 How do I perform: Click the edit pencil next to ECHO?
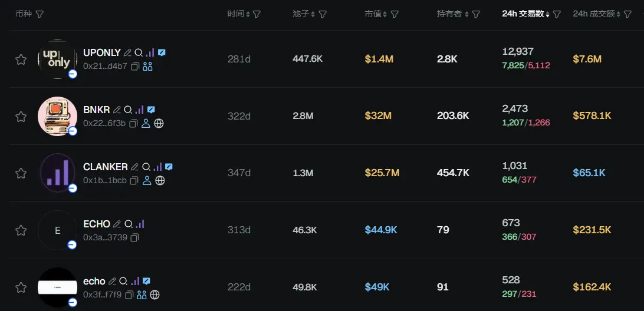[117, 224]
